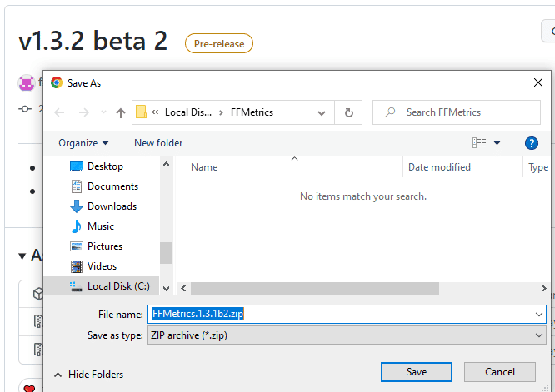Click the Up one level arrow

(121, 112)
